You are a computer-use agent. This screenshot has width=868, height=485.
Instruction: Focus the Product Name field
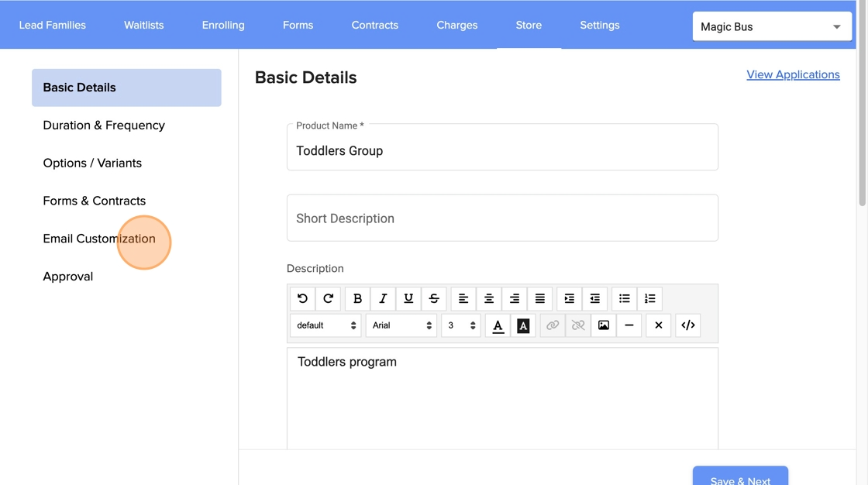503,147
